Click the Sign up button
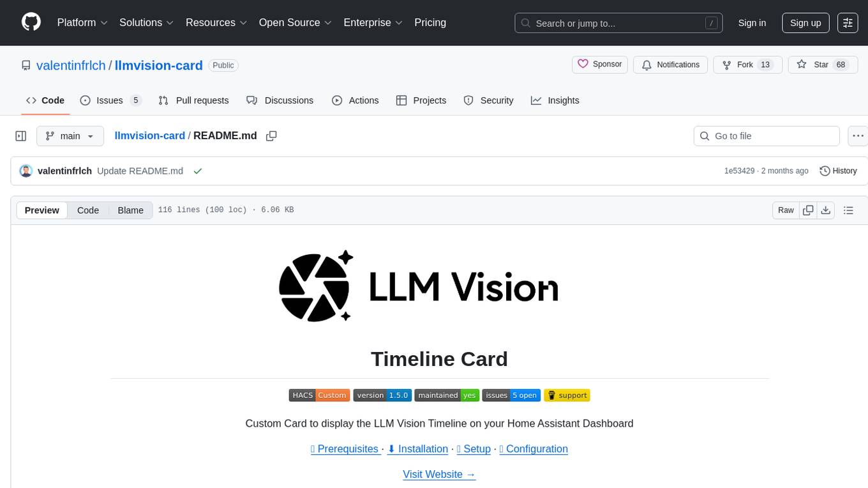The height and width of the screenshot is (488, 868). 805,23
